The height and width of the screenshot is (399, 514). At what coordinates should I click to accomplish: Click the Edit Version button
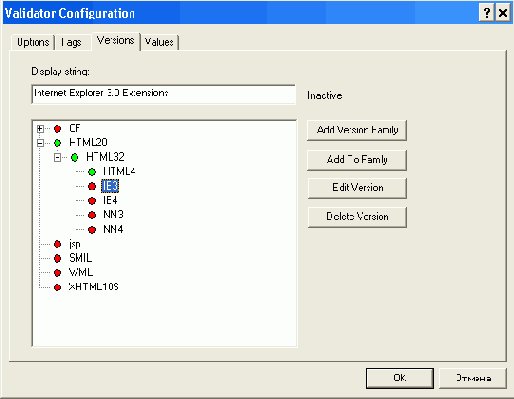[357, 188]
